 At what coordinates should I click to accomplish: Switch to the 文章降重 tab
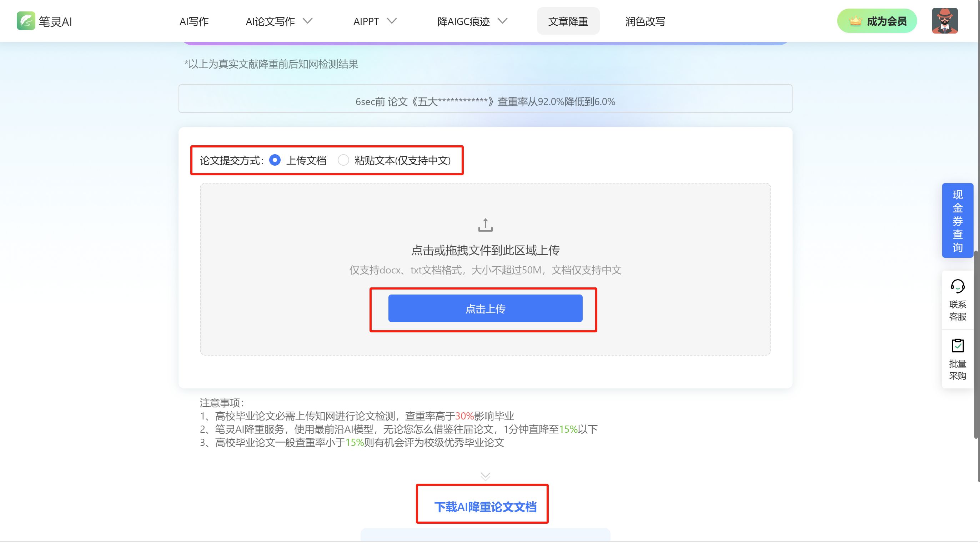[568, 21]
